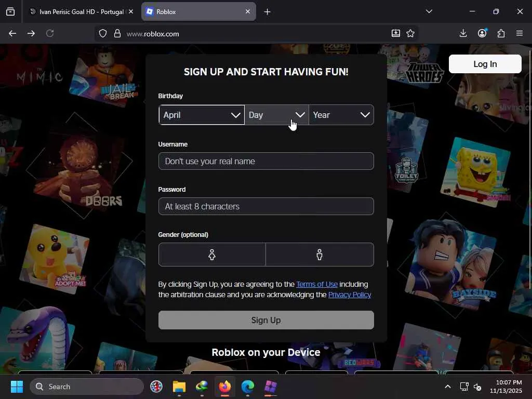Go forward to the next page
Screen dimensions: 532x399
(31, 33)
